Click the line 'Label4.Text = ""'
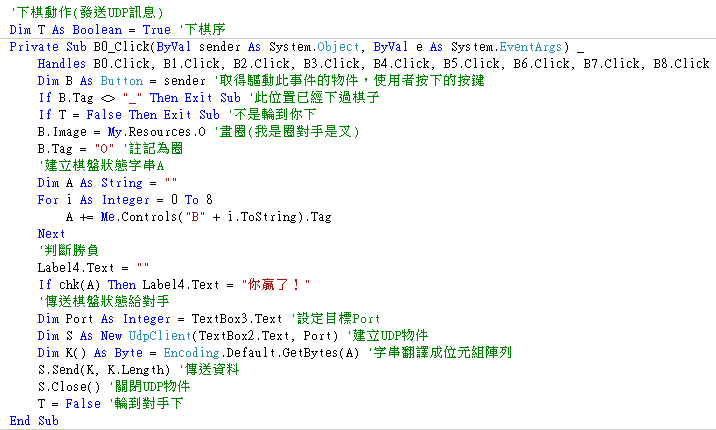Viewport: 716px width, 430px height. tap(93, 267)
